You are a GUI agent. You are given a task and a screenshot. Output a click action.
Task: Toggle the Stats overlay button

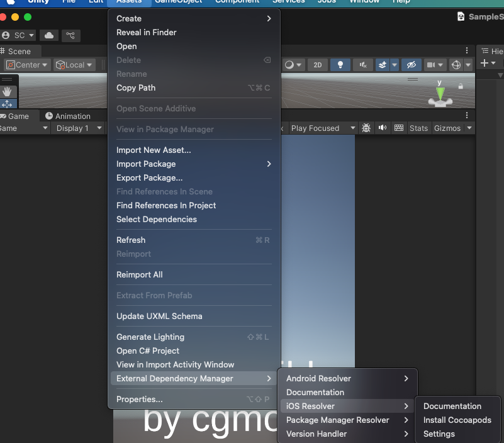coord(418,128)
